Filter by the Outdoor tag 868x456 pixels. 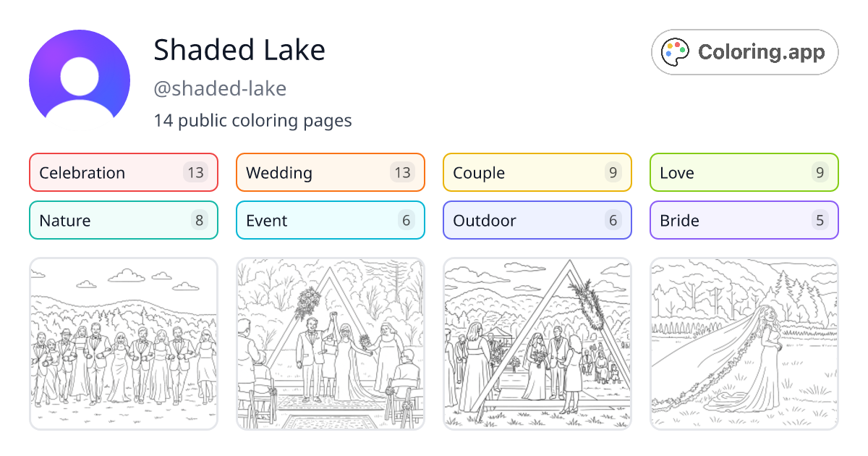pyautogui.click(x=537, y=220)
